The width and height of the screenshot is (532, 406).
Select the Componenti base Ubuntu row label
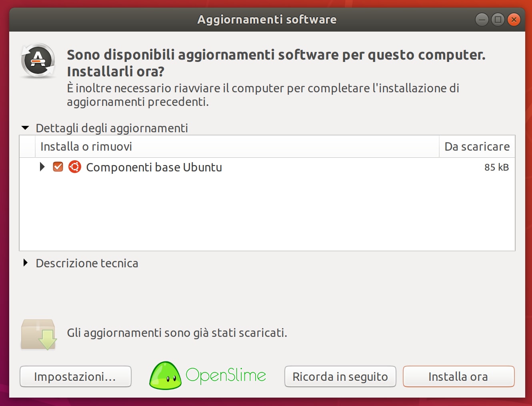tap(154, 167)
